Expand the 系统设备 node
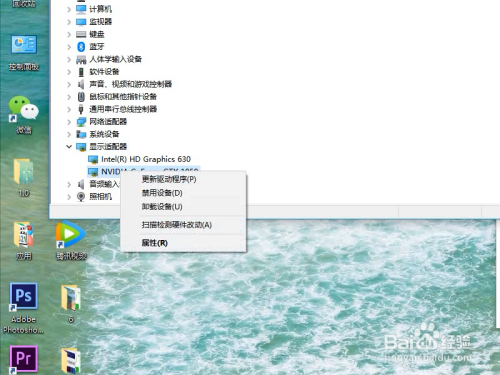This screenshot has height=375, width=500. pyautogui.click(x=69, y=134)
